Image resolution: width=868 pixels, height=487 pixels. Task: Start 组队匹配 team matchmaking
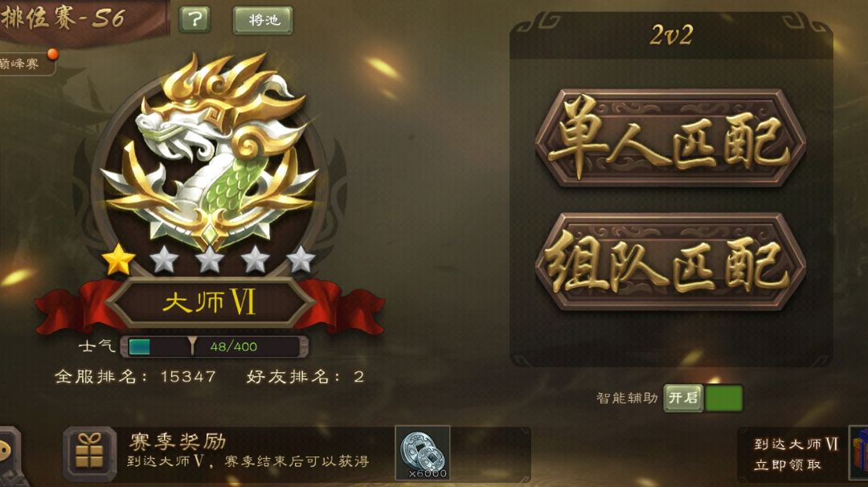670,261
